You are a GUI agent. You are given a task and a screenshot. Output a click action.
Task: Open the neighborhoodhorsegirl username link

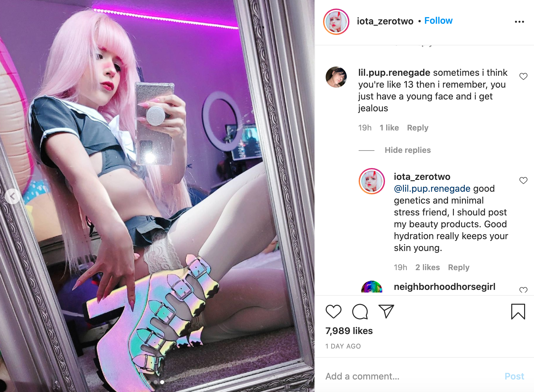445,287
